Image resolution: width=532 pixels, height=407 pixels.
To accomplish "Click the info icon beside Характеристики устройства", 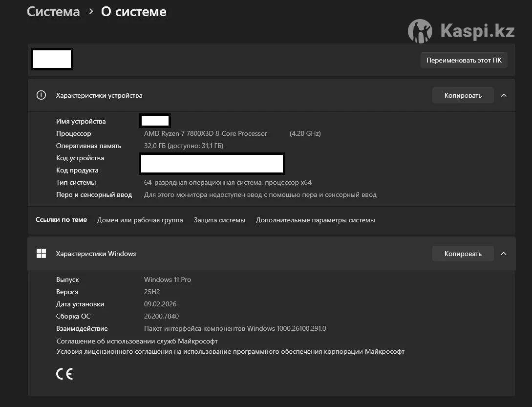I will point(42,95).
